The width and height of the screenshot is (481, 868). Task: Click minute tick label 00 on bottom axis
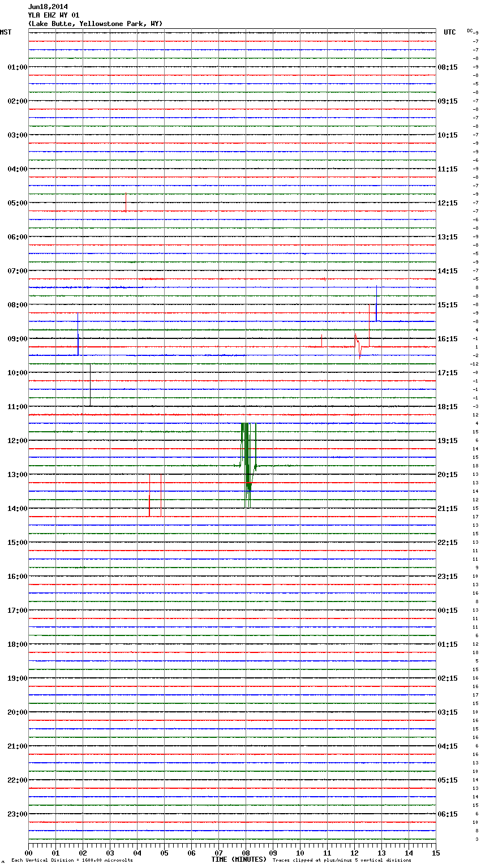point(28,853)
